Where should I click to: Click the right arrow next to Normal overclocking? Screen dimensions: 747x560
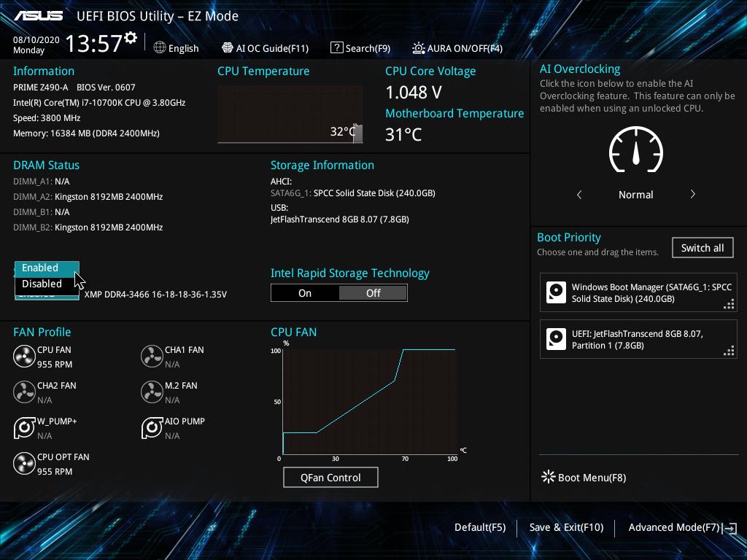click(692, 195)
